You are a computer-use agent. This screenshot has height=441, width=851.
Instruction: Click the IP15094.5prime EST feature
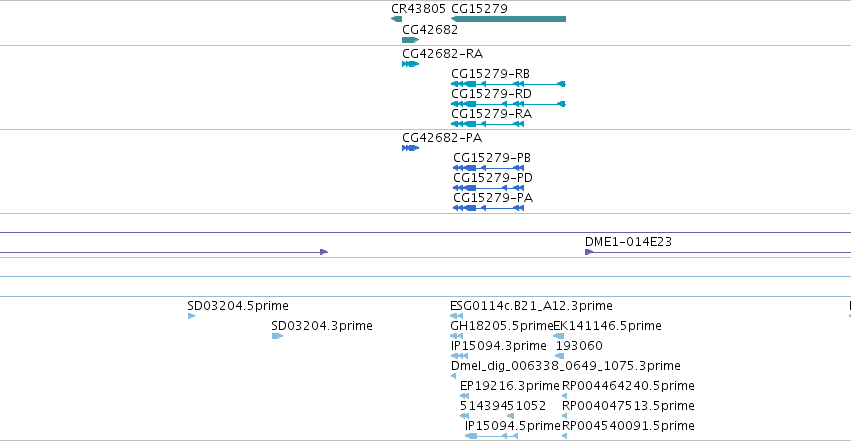(x=492, y=436)
